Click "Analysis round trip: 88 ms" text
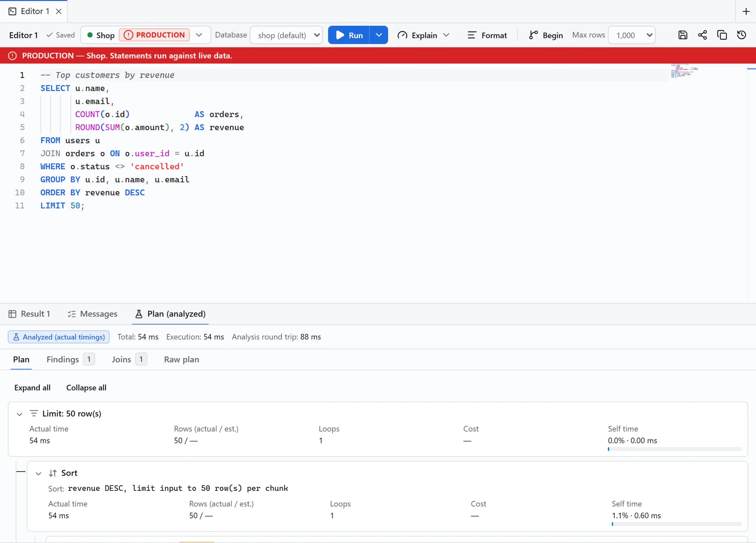 [276, 337]
